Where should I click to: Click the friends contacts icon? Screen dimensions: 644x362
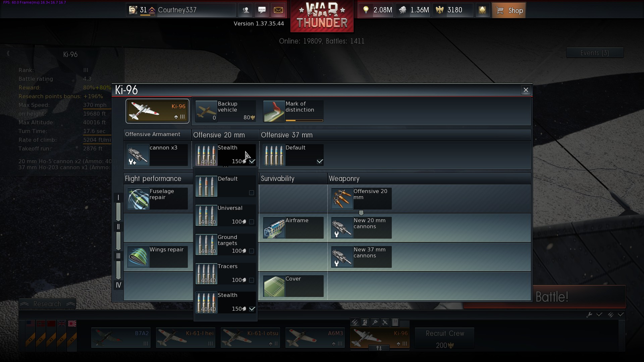click(246, 10)
